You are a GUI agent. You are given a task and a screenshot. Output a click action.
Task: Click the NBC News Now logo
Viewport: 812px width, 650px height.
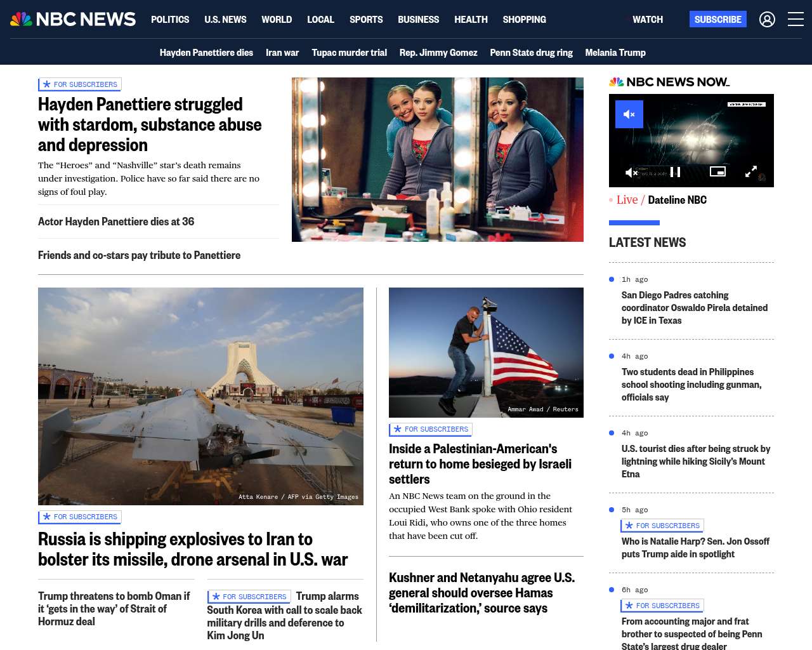coord(669,82)
